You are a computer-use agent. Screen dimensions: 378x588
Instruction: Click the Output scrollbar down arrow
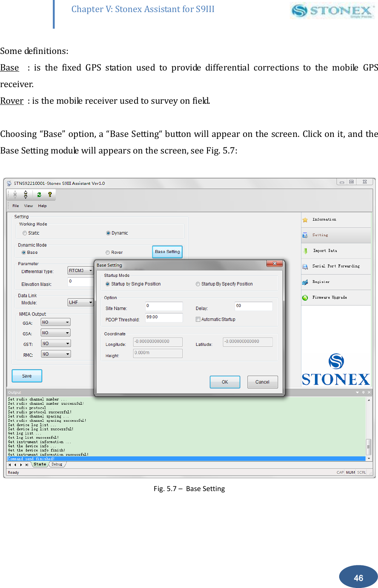point(369,459)
